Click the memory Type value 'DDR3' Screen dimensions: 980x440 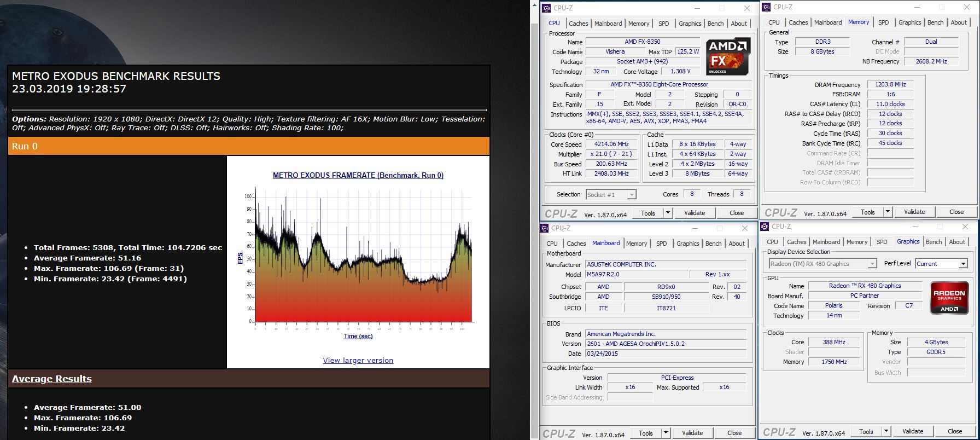(822, 42)
